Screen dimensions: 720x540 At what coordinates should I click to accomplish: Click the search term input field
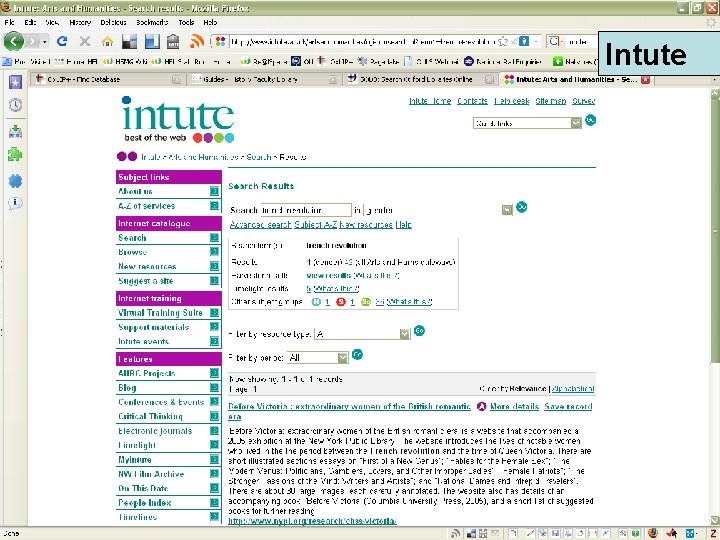point(306,210)
